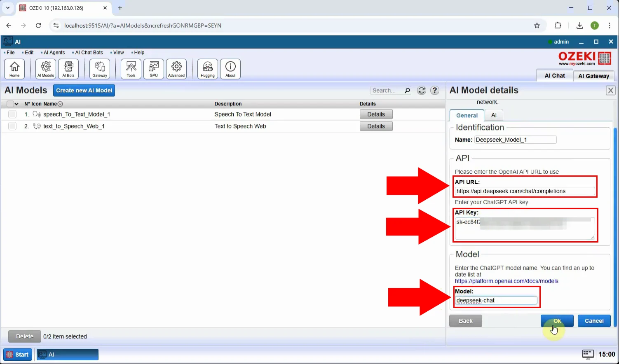Select the AI tab in model details
The width and height of the screenshot is (619, 364).
pos(494,115)
